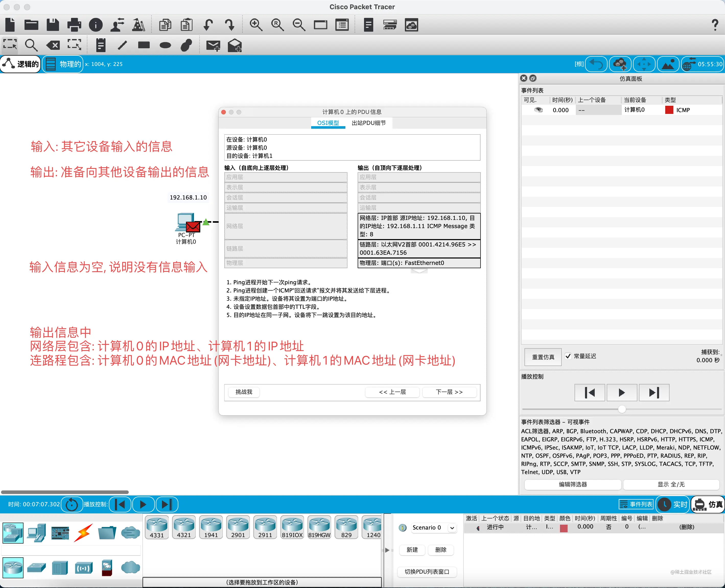Screen dimensions: 725x588
Task: Switch to Simulation mode
Action: pyautogui.click(x=708, y=504)
